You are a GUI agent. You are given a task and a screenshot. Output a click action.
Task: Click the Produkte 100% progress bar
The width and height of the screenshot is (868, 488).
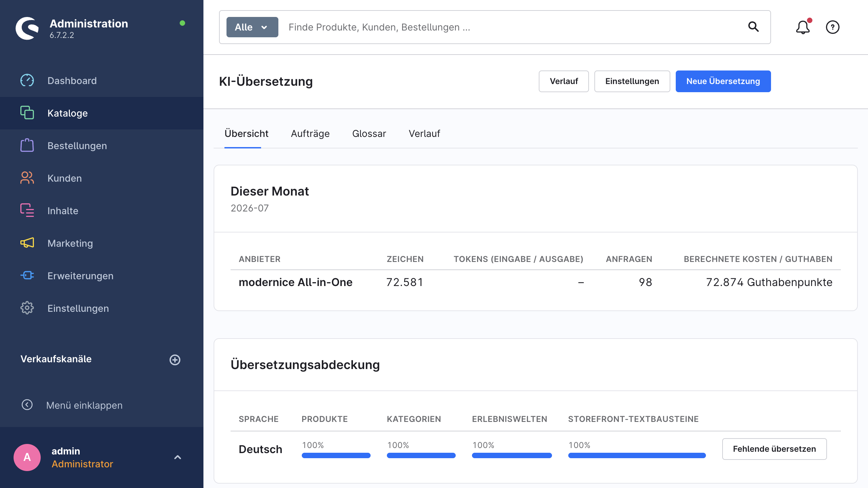click(336, 455)
